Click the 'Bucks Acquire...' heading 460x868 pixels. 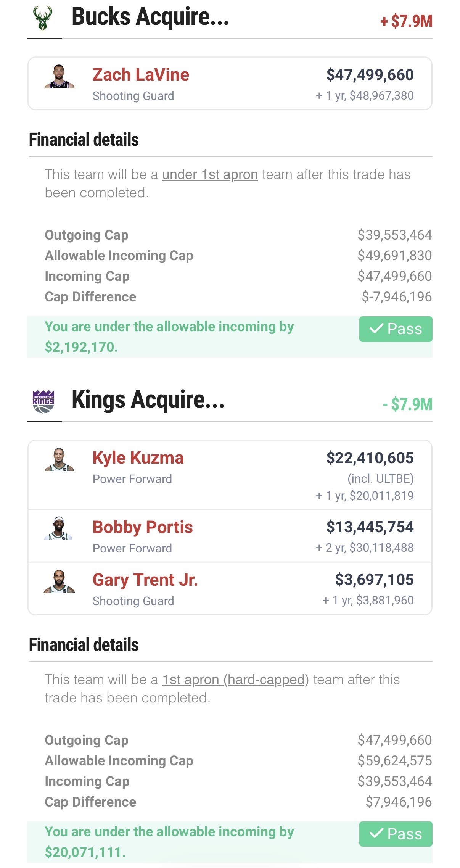(150, 17)
